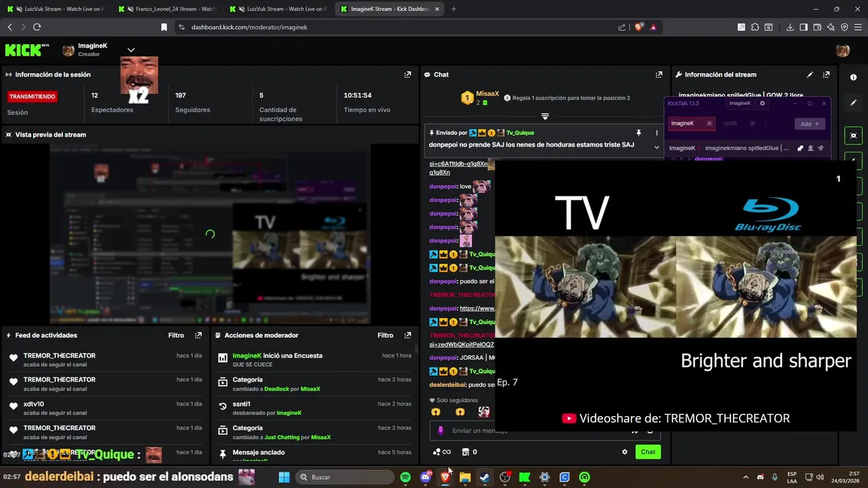
Task: Open Brave Shields icon
Action: coord(639,27)
